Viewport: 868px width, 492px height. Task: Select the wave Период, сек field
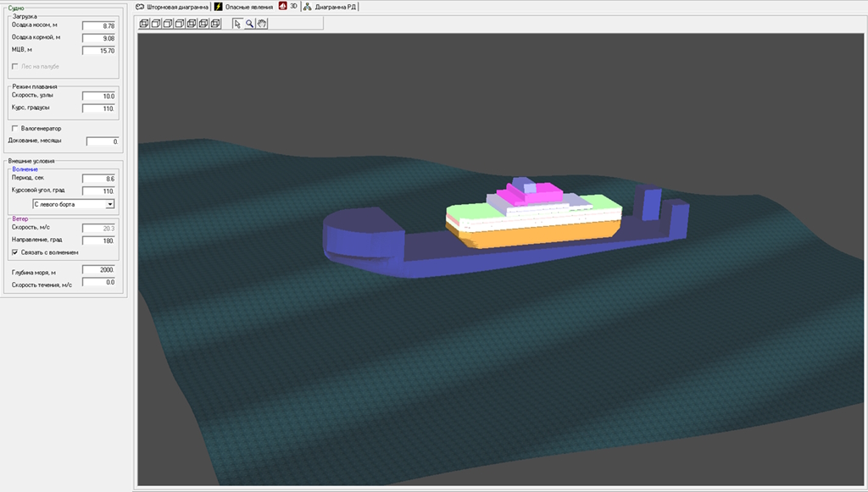click(98, 180)
